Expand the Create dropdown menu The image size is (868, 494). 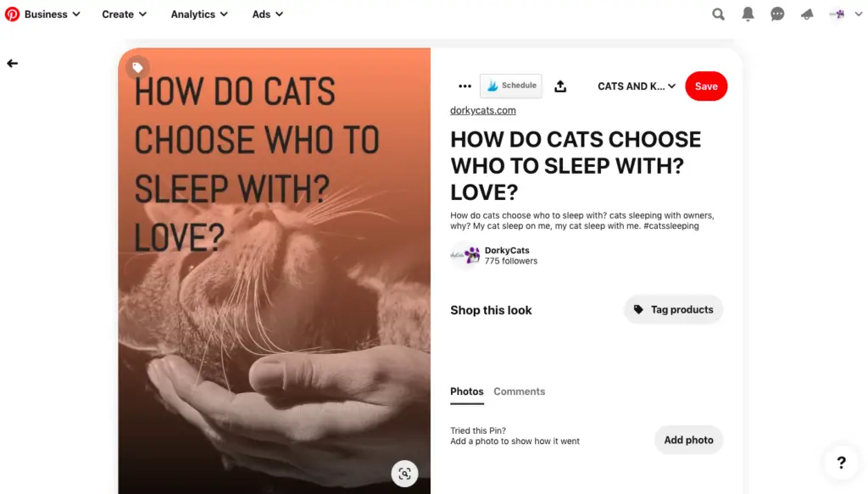pos(124,14)
